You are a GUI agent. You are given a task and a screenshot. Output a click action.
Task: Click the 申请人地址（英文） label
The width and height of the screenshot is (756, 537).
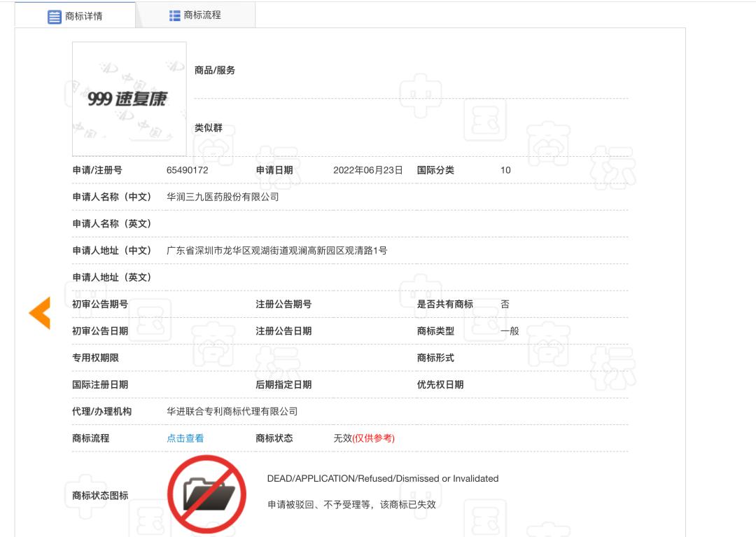point(112,277)
